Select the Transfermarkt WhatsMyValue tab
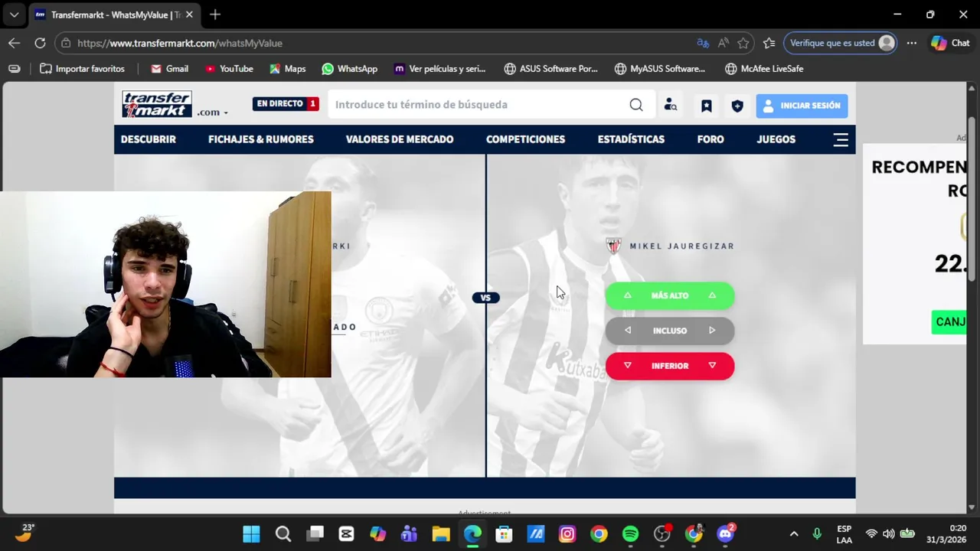The width and height of the screenshot is (980, 551). (x=113, y=15)
